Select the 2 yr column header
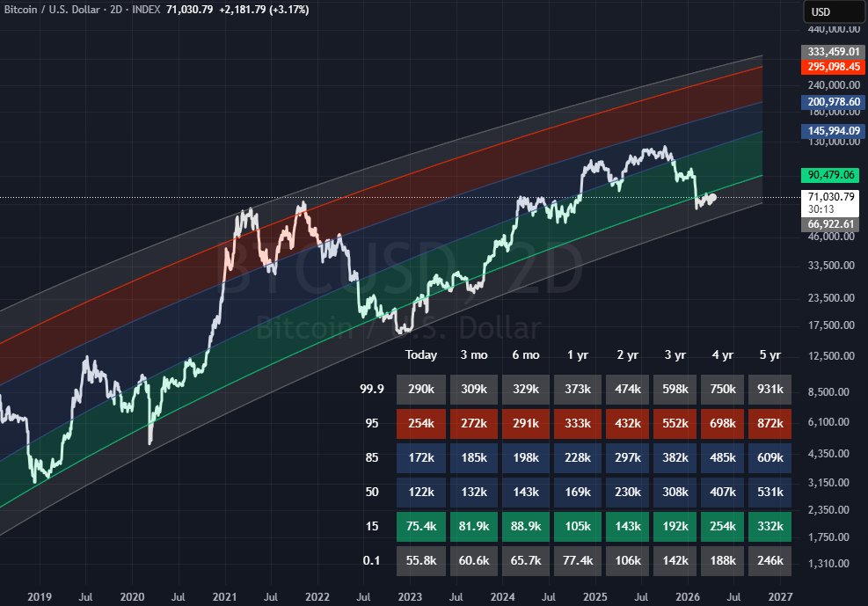868x606 pixels. 627,354
